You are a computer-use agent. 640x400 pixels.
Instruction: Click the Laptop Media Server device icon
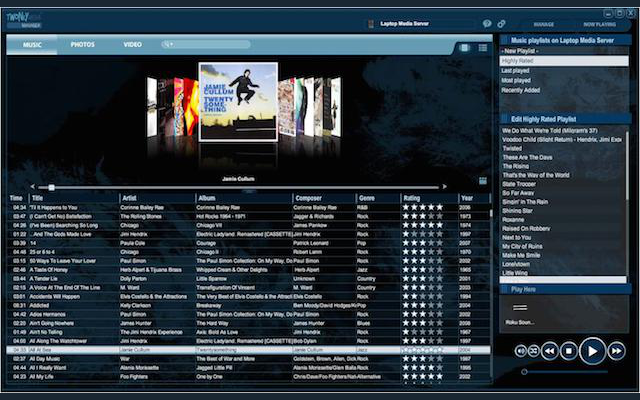[371, 24]
